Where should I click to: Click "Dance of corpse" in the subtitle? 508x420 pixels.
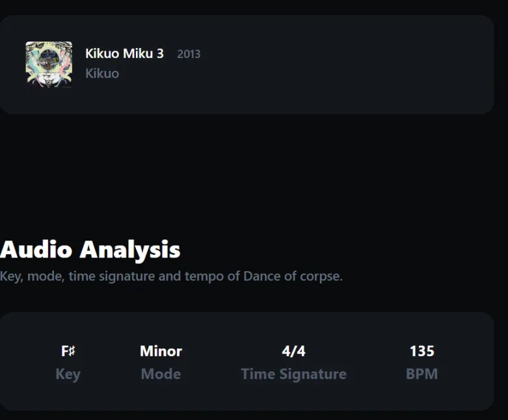[293, 276]
